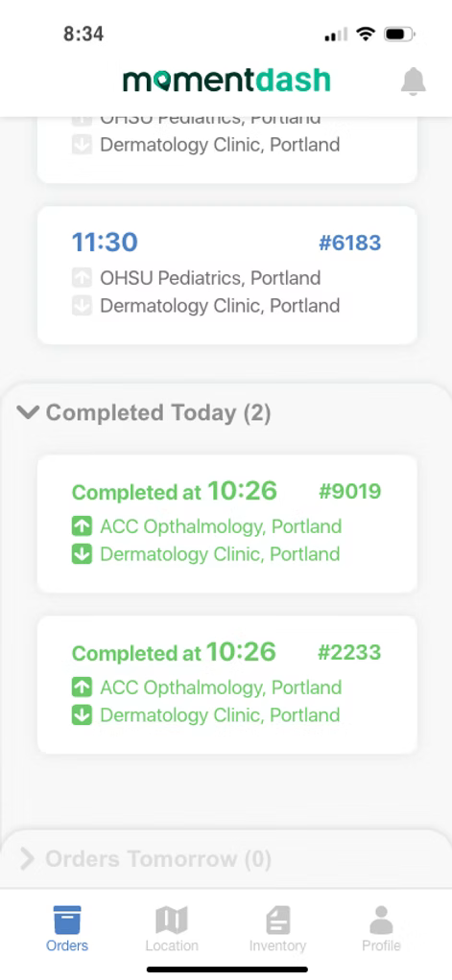Switch to the Inventory tab label
The image size is (452, 980).
click(x=277, y=946)
